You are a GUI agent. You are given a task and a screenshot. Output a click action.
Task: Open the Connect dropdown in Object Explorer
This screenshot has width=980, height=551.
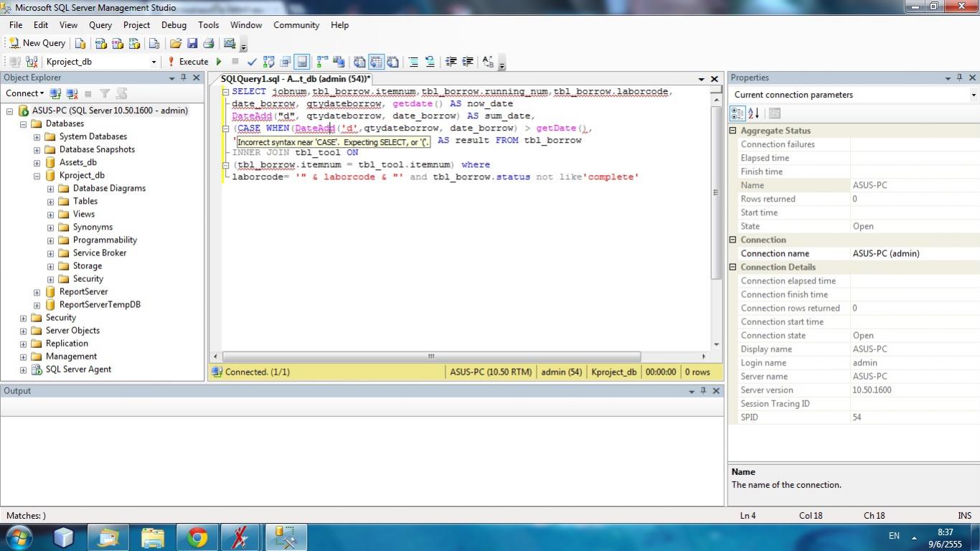(x=25, y=93)
